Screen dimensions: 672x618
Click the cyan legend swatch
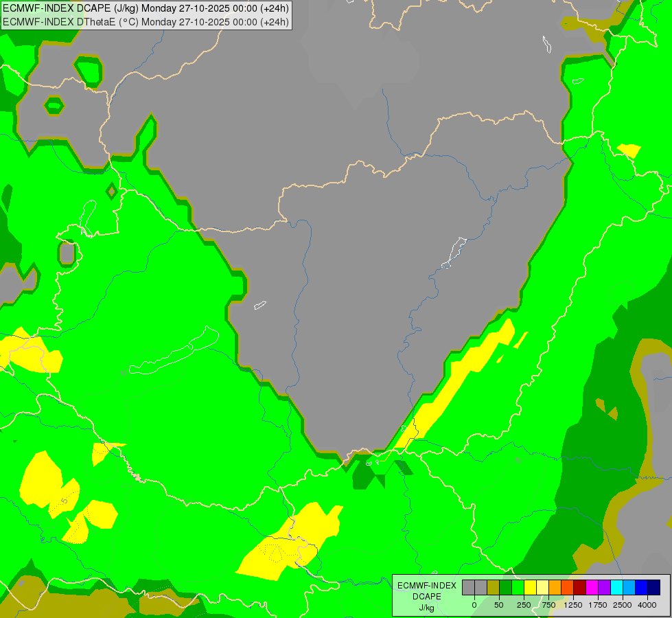tap(616, 587)
